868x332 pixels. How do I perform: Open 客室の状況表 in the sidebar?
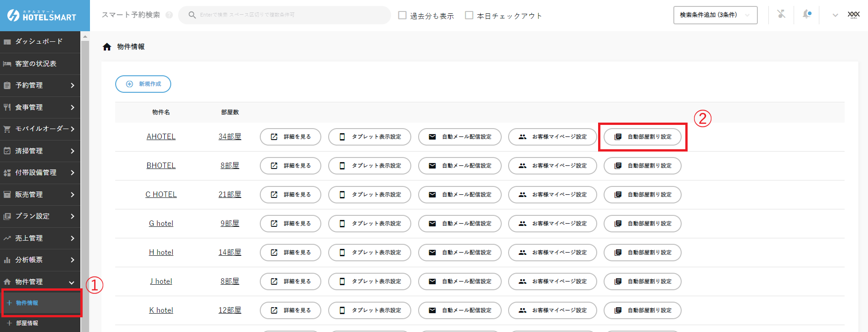click(x=36, y=64)
